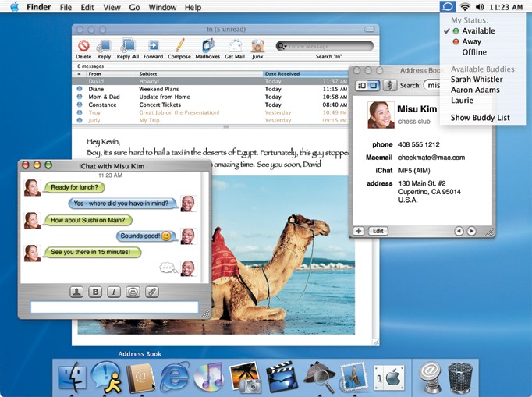532x397 pixels.
Task: Launch Sherlock from the Dock
Action: (x=318, y=377)
